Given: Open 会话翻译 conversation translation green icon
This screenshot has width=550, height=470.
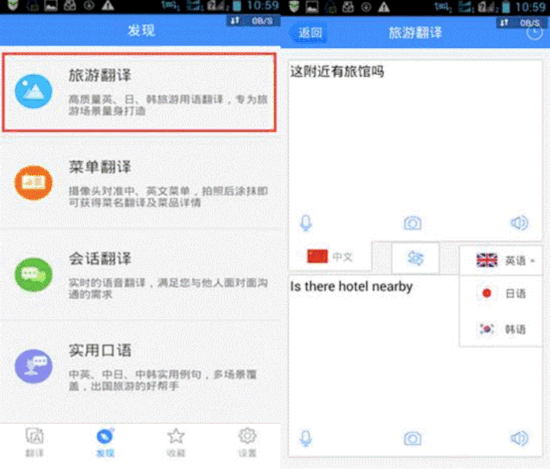Looking at the screenshot, I should (33, 275).
